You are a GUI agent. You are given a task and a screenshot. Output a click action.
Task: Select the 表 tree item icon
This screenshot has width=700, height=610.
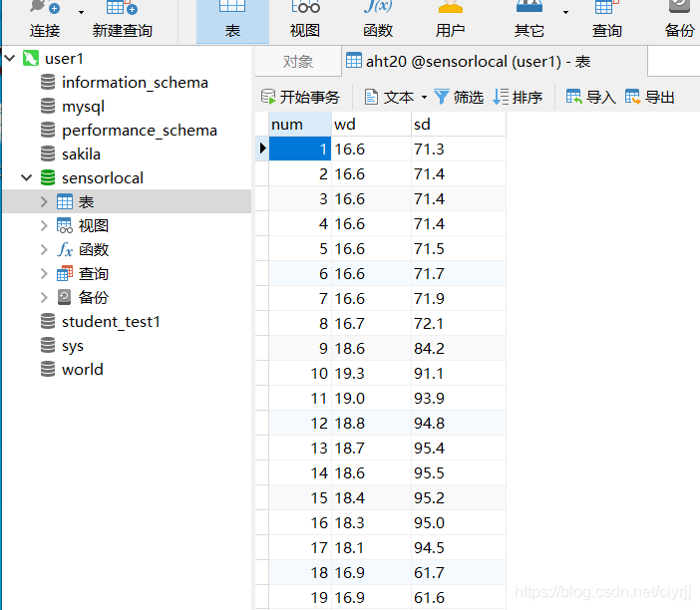click(64, 201)
